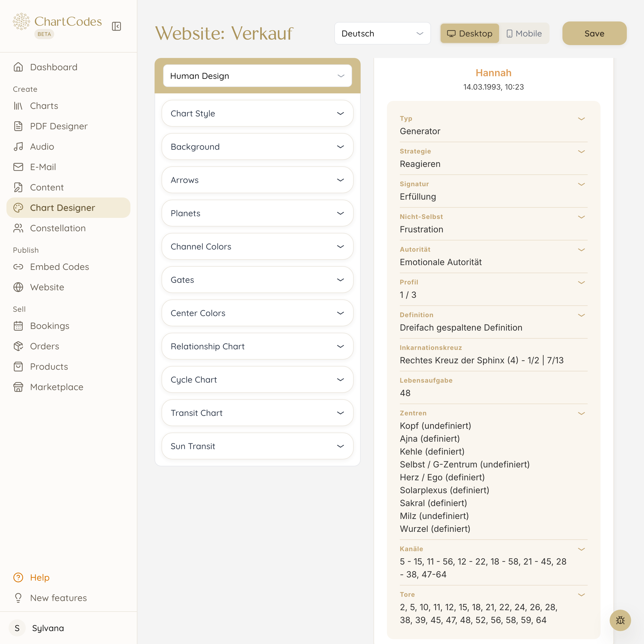Expand the Signatur row chevron

point(581,184)
